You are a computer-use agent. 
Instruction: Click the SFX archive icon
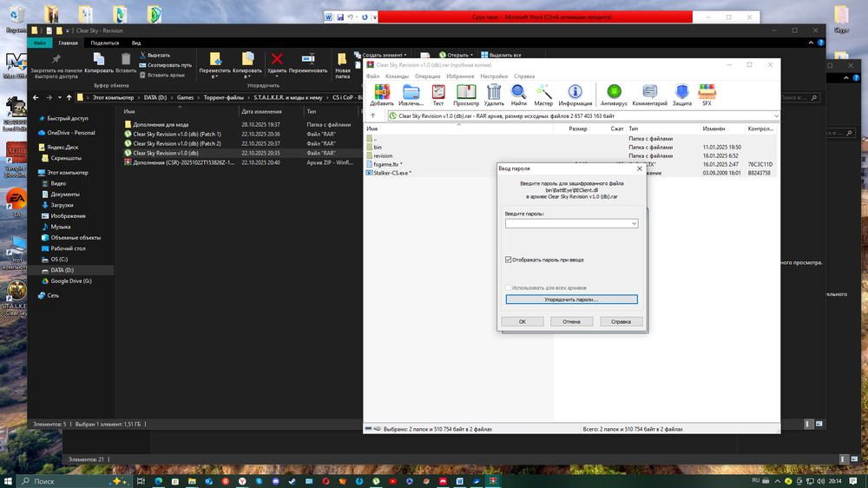(707, 94)
